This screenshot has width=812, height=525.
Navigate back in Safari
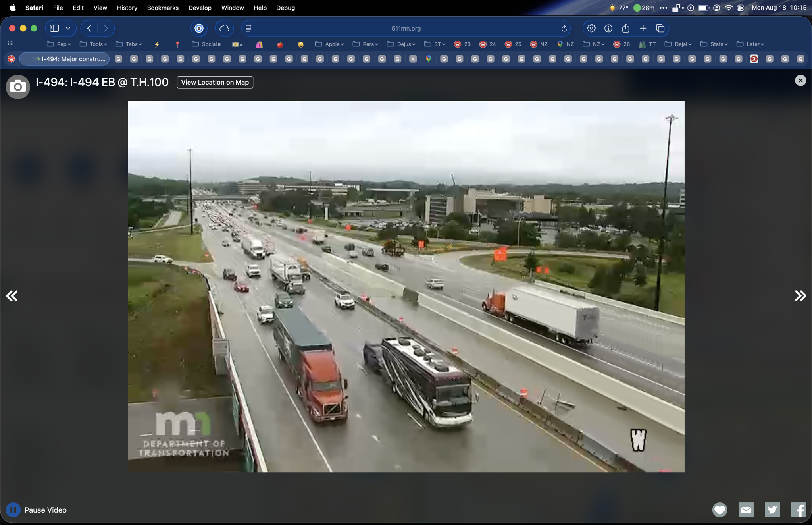point(89,28)
